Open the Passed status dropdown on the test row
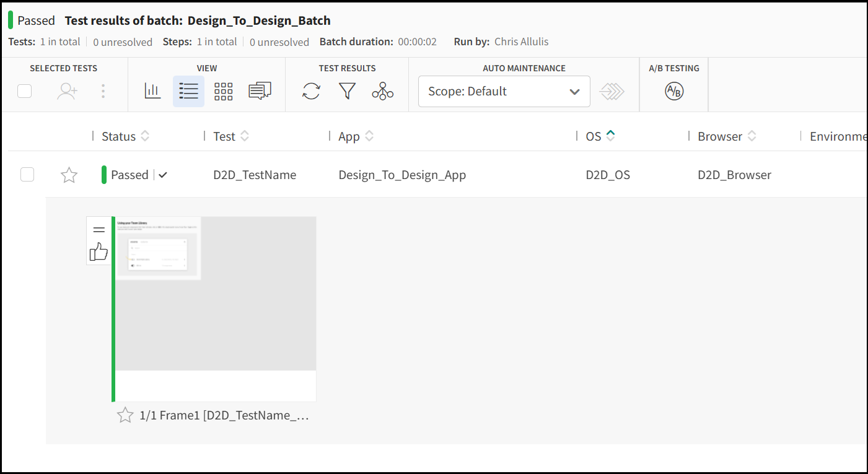 [162, 175]
